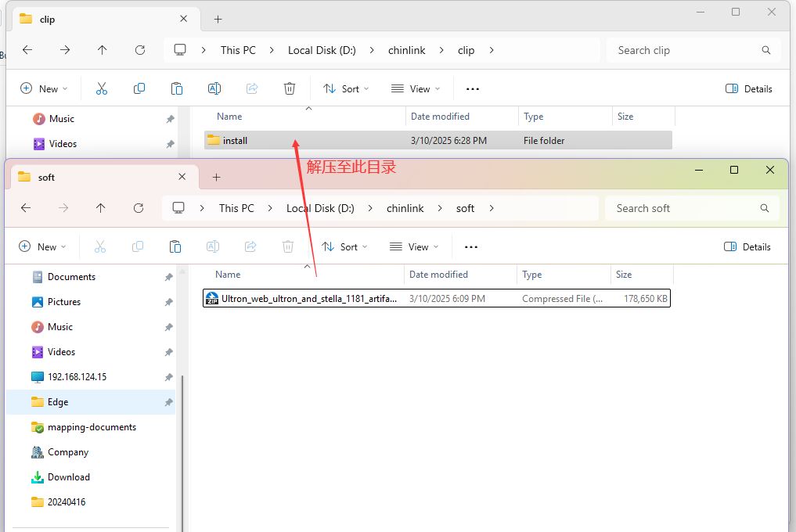The height and width of the screenshot is (532, 796).
Task: Add a new tab in clip window
Action: [x=218, y=20]
